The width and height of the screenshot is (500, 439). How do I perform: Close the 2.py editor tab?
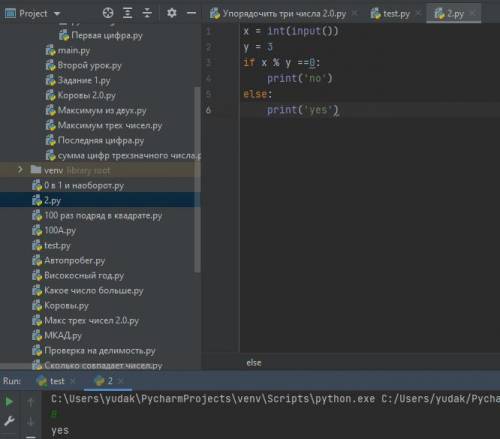[473, 14]
